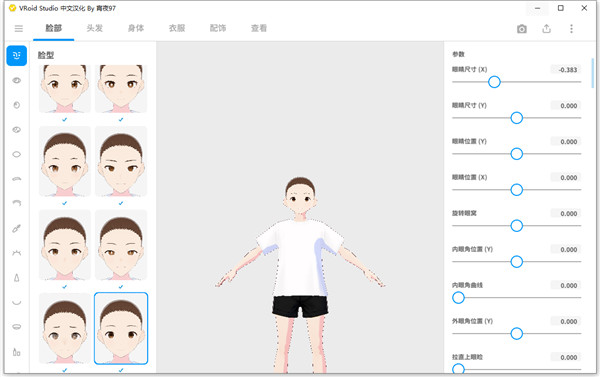Click the 眼睛位置 (X) slider handle
This screenshot has width=600, height=377.
[x=517, y=190]
